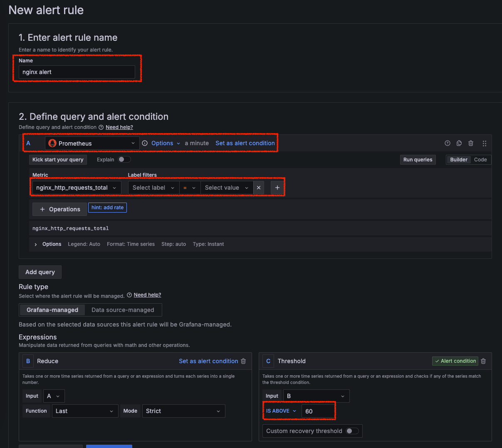This screenshot has width=502, height=448.
Task: Open the IS ABOVE condition dropdown
Action: pos(281,411)
